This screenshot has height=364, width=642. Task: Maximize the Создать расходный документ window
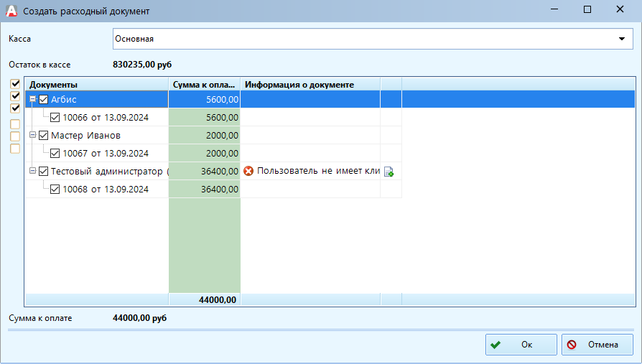coord(587,10)
